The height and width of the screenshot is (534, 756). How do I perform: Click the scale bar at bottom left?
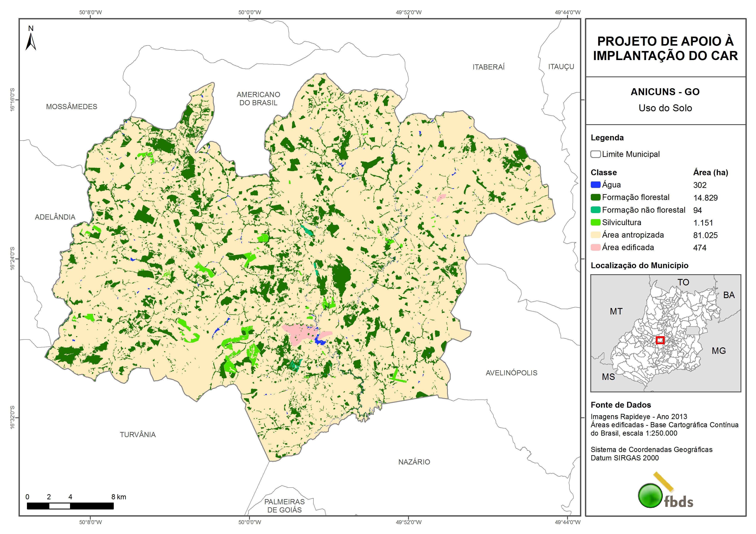70,506
